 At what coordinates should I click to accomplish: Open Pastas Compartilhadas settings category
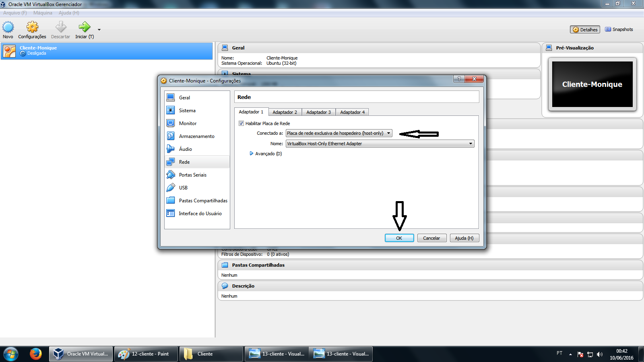[197, 200]
